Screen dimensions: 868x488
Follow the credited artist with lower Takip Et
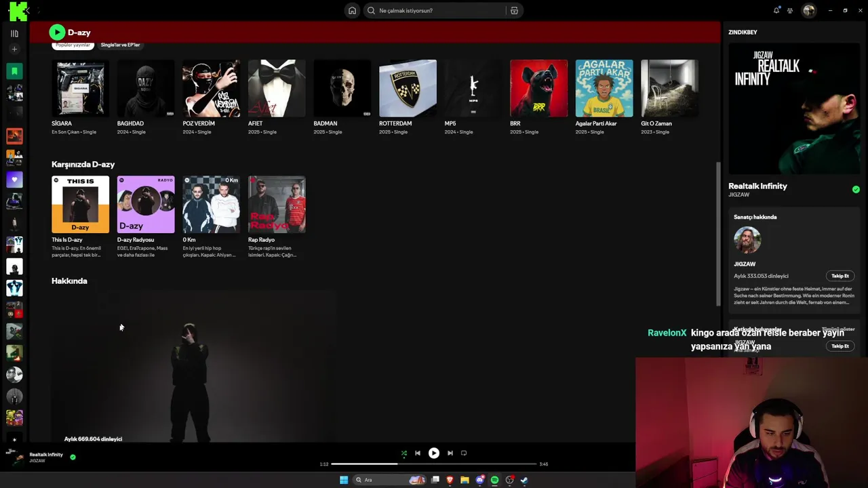tap(840, 346)
